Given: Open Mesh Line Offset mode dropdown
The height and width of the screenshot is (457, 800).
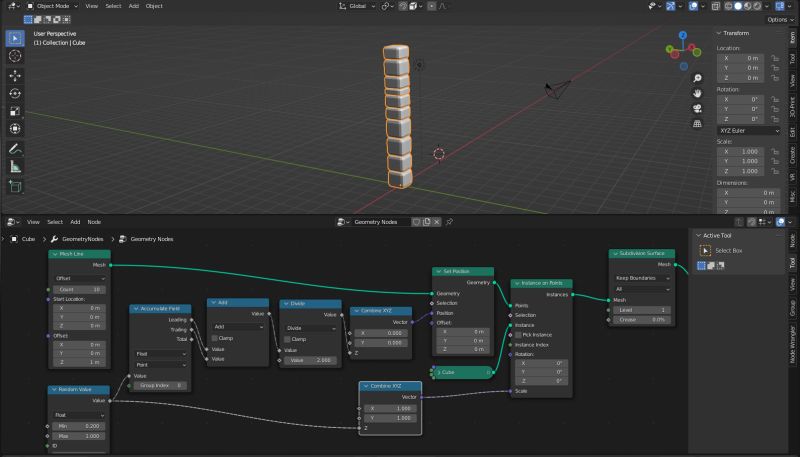Looking at the screenshot, I should click(80, 278).
